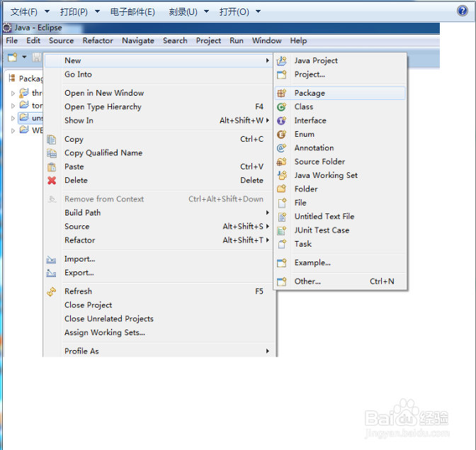The image size is (476, 450).
Task: Click the 刻录(U) toolbar button
Action: click(x=183, y=12)
